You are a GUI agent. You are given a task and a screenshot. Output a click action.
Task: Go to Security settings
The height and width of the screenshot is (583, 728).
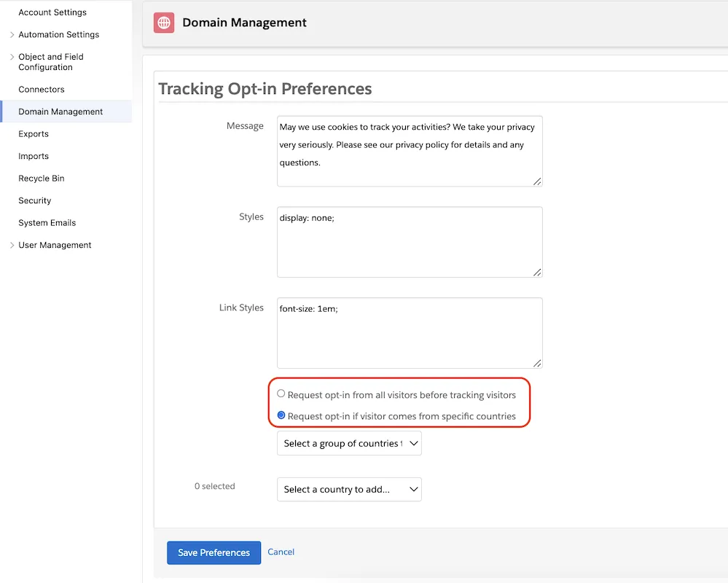(x=35, y=201)
